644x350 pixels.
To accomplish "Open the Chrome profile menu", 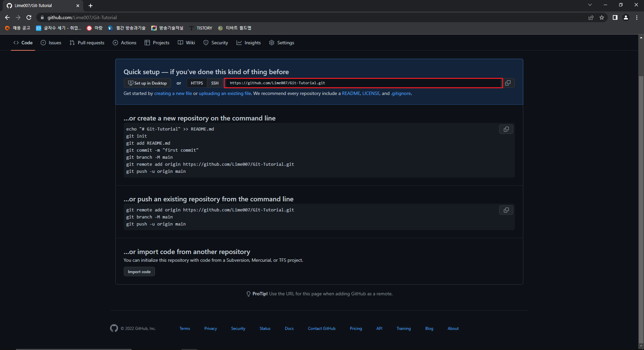I will (x=626, y=17).
